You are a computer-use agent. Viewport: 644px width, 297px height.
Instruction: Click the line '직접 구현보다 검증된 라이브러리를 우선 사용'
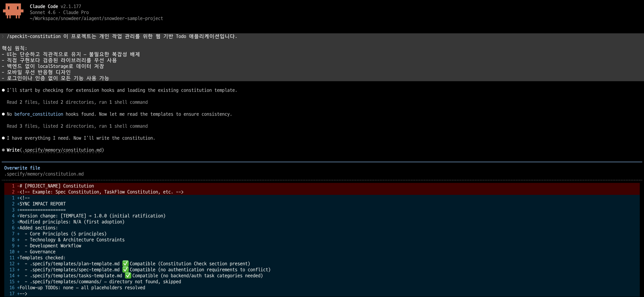click(x=59, y=60)
